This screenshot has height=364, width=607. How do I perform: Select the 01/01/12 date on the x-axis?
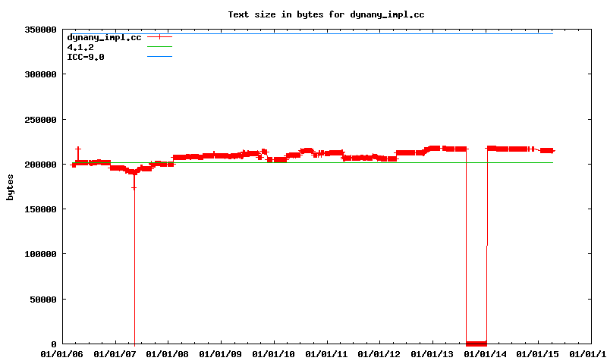(379, 354)
